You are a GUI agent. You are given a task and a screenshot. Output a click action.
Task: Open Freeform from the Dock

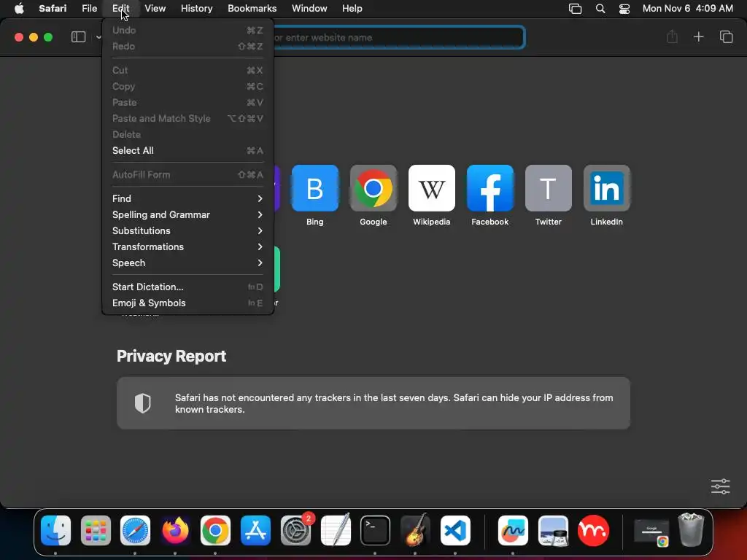point(513,530)
